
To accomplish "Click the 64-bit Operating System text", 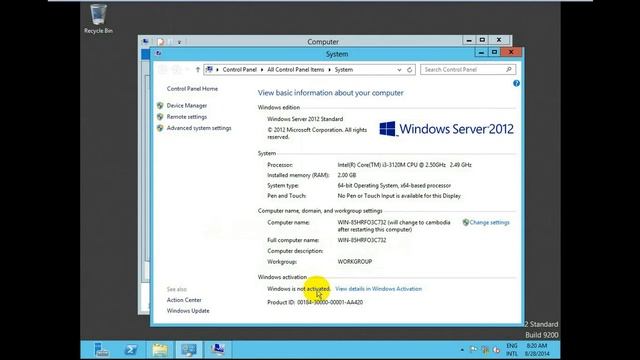I will (394, 186).
